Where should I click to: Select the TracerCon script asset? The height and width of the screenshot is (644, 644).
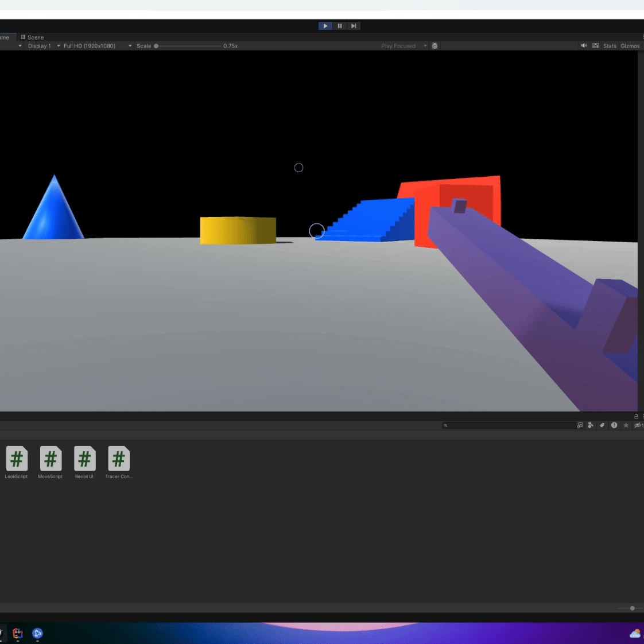(118, 459)
